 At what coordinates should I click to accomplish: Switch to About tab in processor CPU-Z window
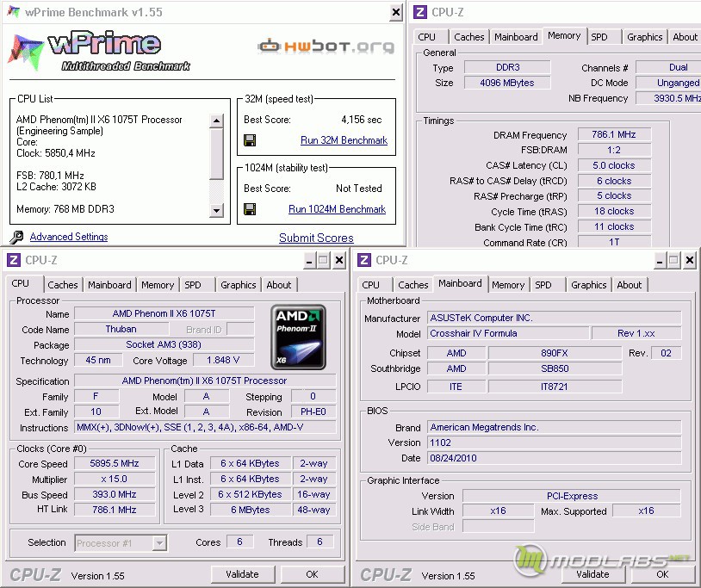[278, 285]
